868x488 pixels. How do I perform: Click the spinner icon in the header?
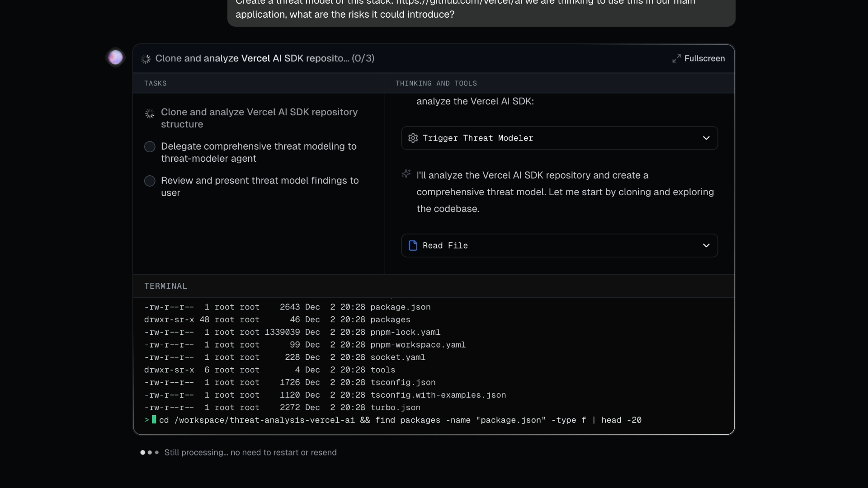tap(146, 59)
